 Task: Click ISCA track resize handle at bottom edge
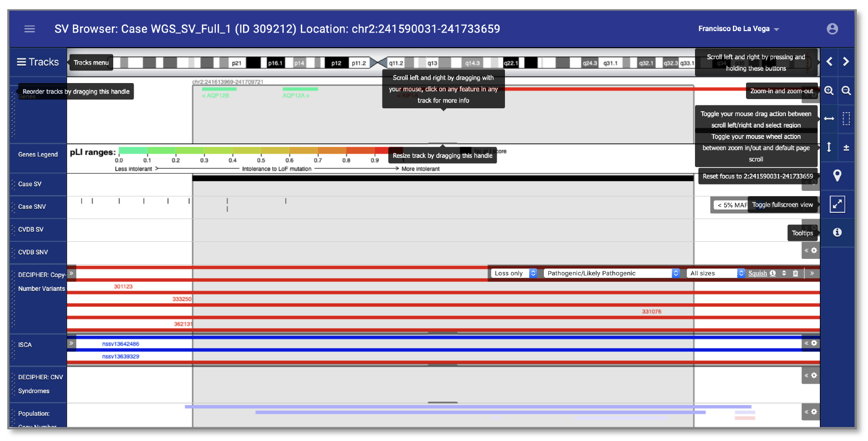[x=443, y=365]
